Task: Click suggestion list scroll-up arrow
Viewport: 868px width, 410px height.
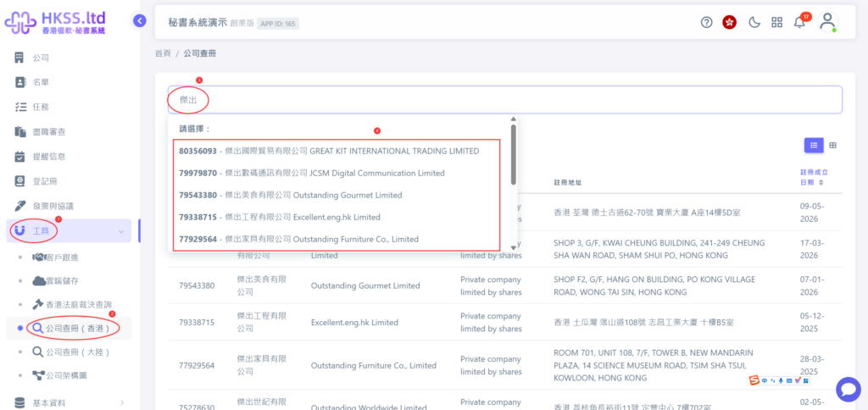Action: click(x=513, y=119)
